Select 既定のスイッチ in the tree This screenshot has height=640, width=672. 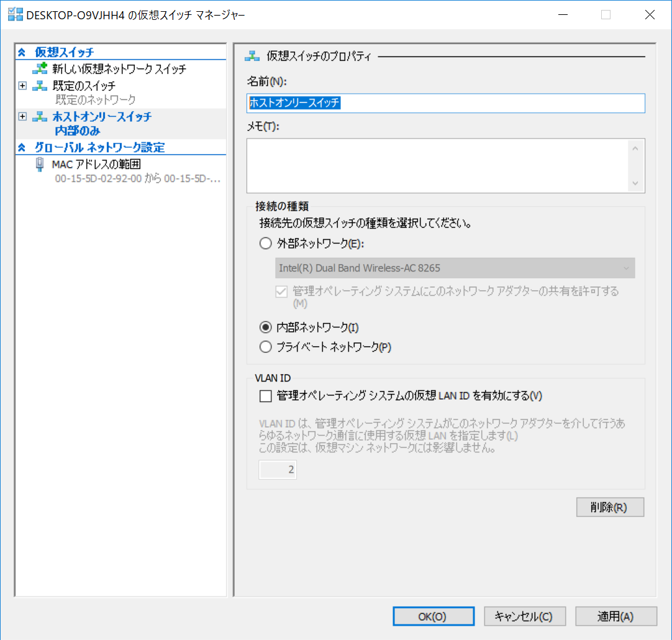84,86
